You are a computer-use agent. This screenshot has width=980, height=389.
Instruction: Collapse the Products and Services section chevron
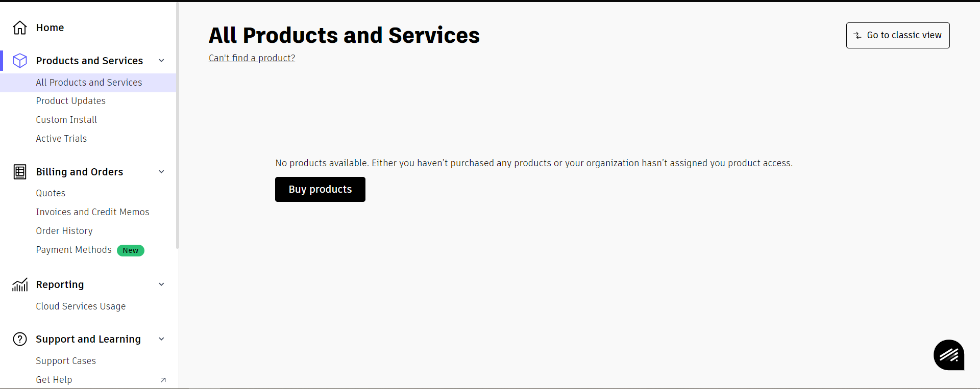point(161,61)
